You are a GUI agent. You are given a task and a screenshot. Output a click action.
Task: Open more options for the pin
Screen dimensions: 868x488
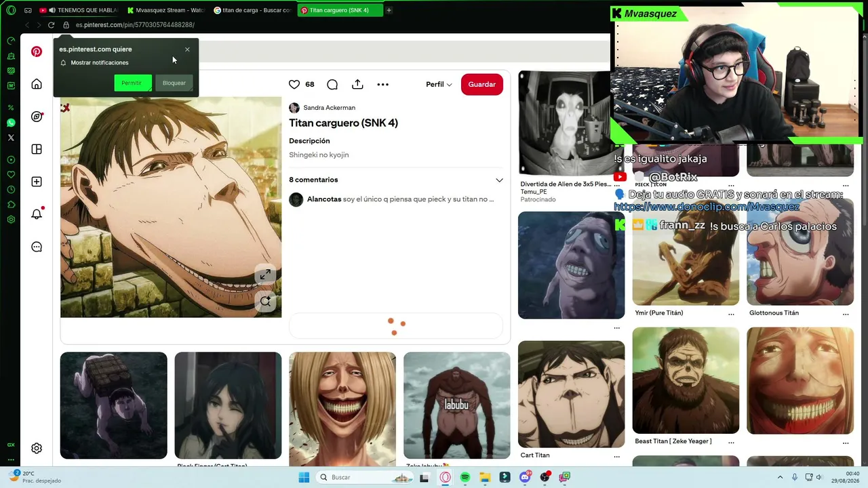pyautogui.click(x=383, y=84)
